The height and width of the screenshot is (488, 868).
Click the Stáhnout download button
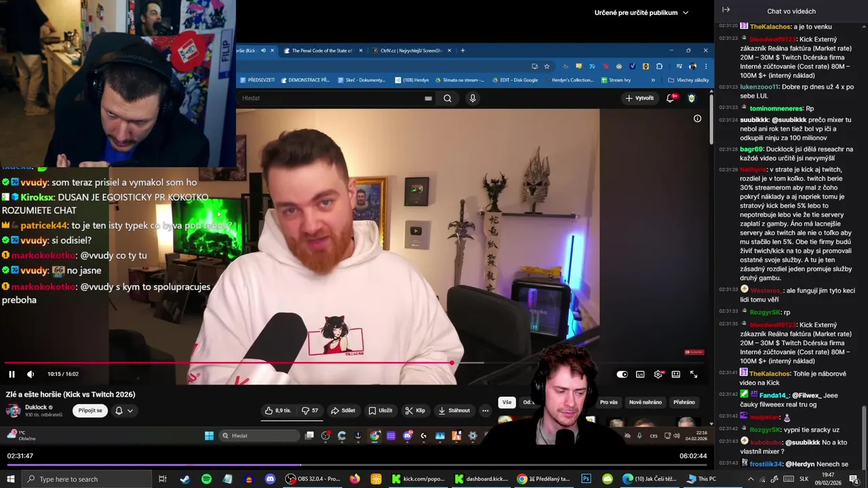454,411
